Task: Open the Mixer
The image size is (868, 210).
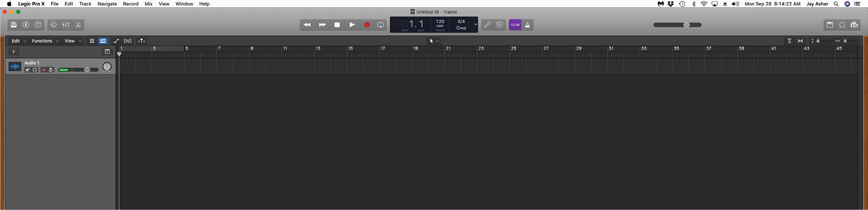Action: pos(66,25)
